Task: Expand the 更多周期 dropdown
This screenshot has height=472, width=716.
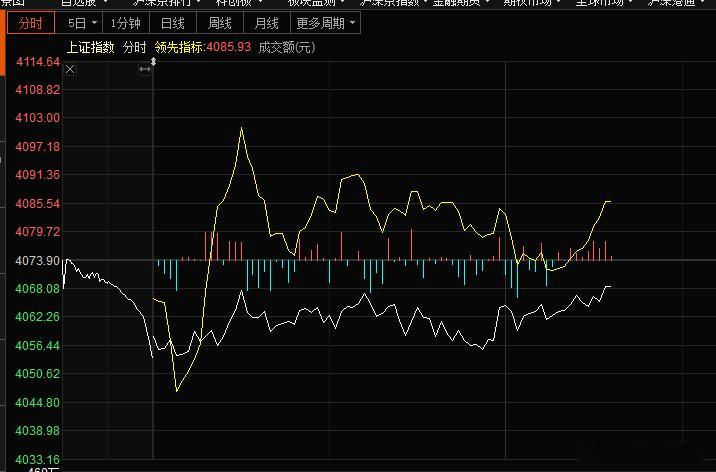Action: click(x=326, y=23)
